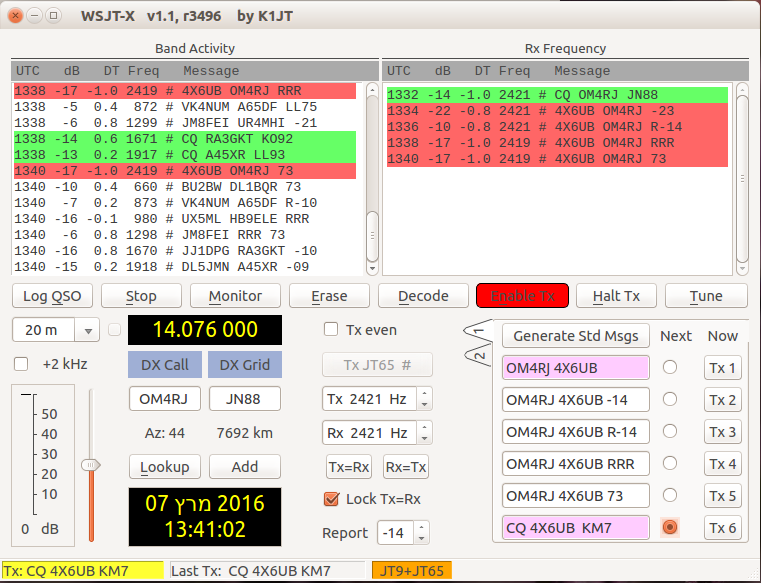The width and height of the screenshot is (761, 583).
Task: Click Rx Frequency scrollbar down arrow
Action: [742, 268]
